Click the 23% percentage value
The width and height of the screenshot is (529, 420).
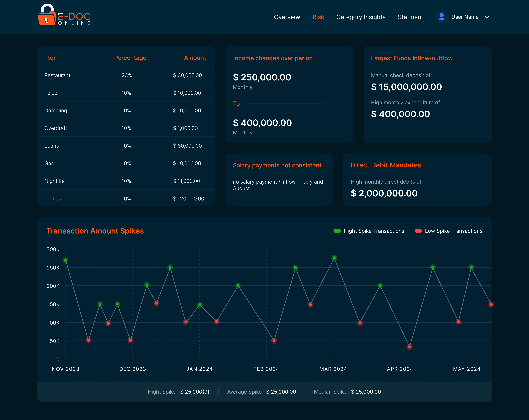point(127,75)
